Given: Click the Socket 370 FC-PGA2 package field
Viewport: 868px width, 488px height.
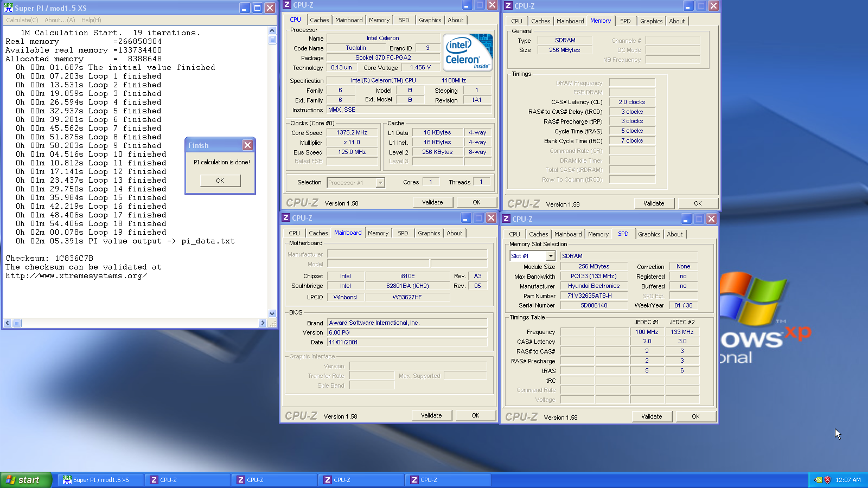Looking at the screenshot, I should (x=383, y=57).
